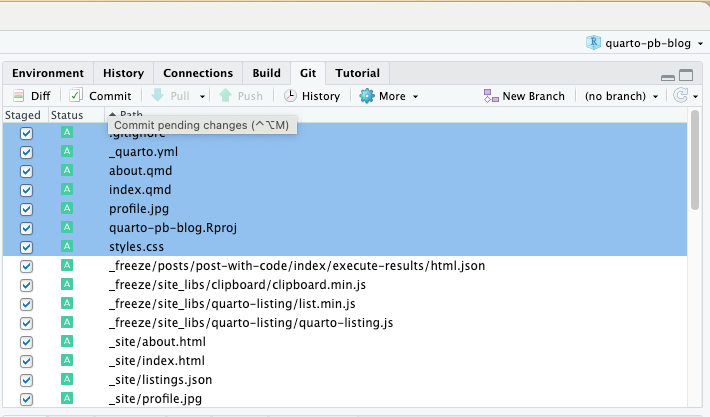Unstage the index.qmd file
This screenshot has width=710, height=417.
point(26,190)
